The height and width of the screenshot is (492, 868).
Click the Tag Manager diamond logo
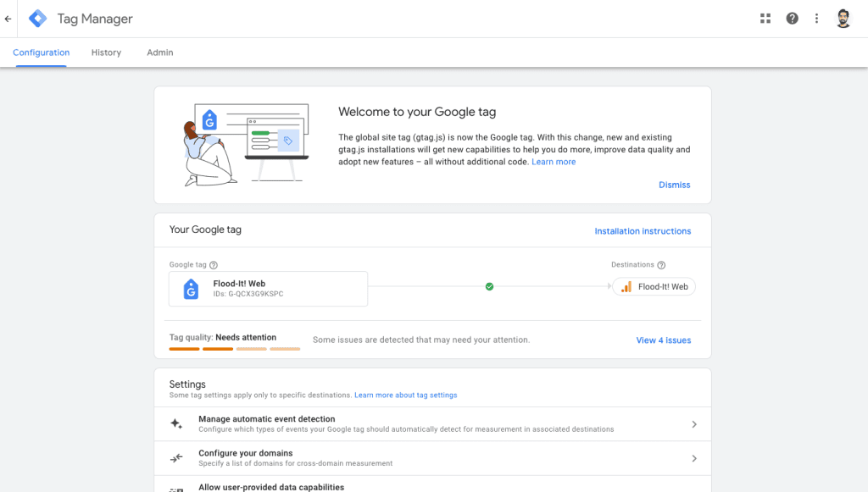pyautogui.click(x=36, y=18)
